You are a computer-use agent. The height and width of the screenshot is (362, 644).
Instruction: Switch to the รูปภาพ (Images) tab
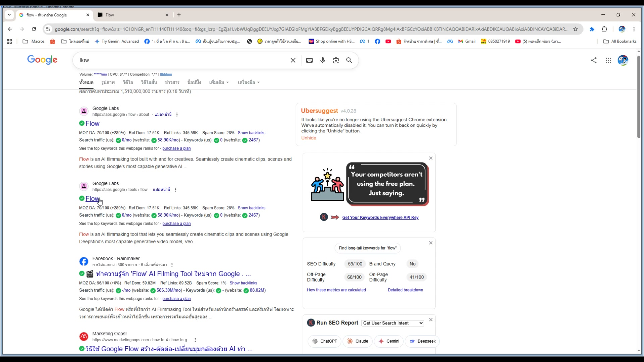pyautogui.click(x=108, y=82)
